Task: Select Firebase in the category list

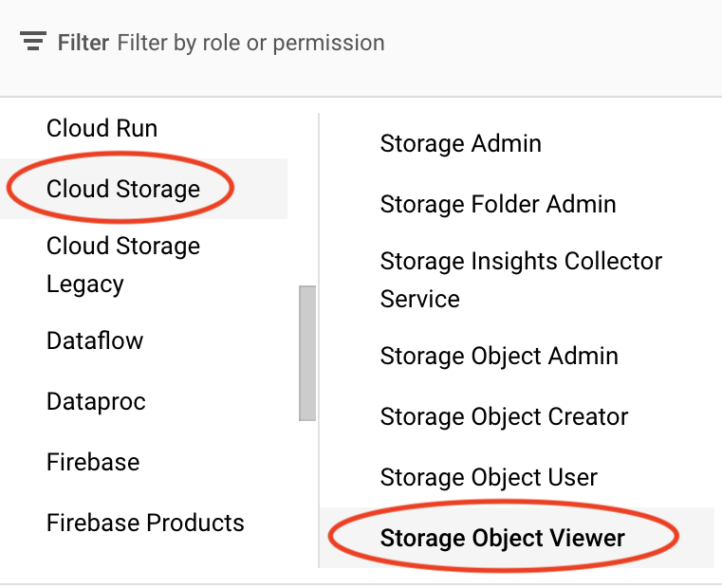Action: 93,462
